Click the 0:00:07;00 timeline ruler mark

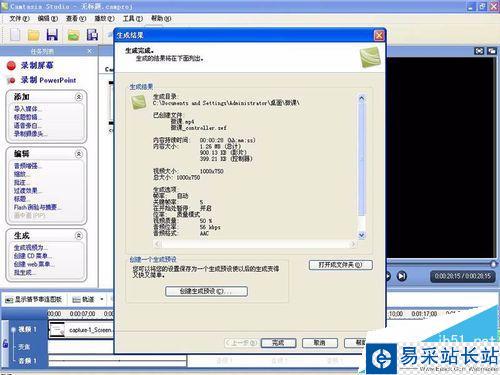coord(82,314)
